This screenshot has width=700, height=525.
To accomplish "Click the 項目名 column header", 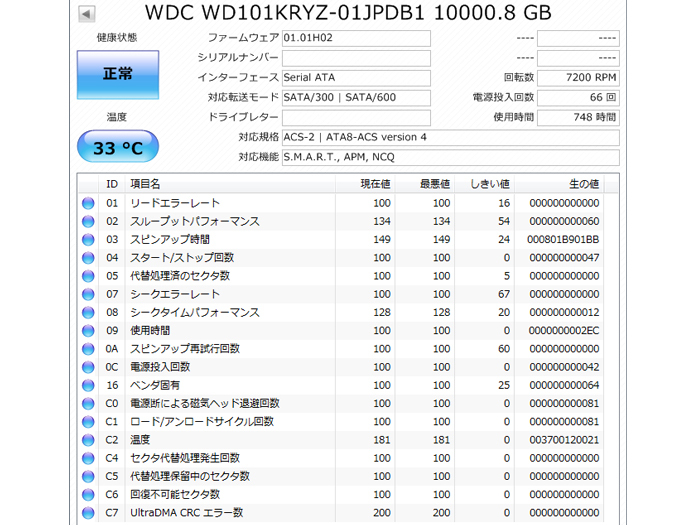I will point(230,184).
